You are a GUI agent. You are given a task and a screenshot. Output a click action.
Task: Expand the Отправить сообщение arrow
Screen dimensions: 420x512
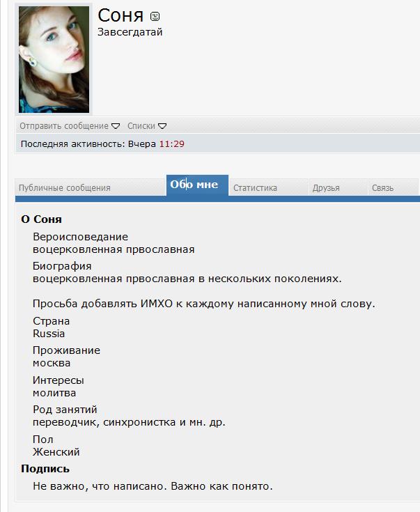click(116, 126)
